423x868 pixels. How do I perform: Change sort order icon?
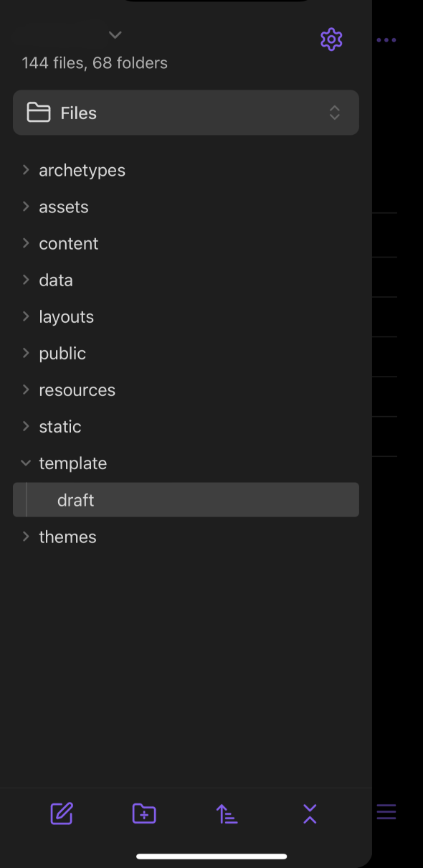[227, 813]
